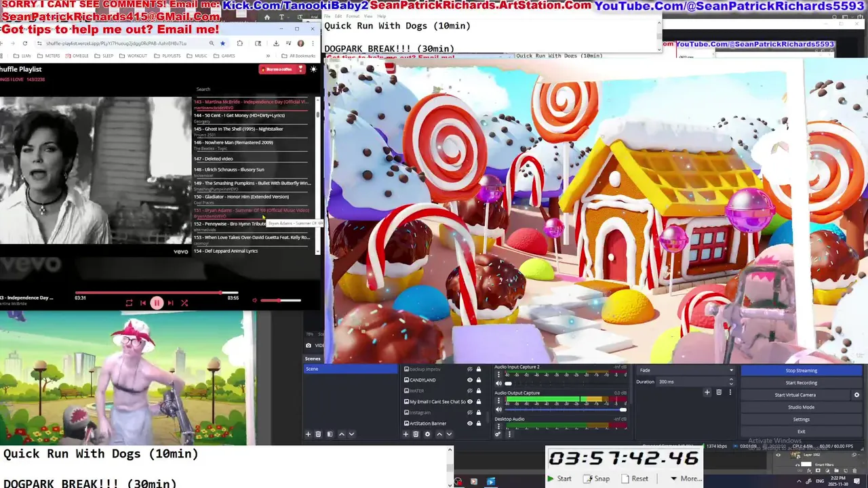The width and height of the screenshot is (868, 488).
Task: Select Scene in OBS Scenes list
Action: [x=351, y=369]
